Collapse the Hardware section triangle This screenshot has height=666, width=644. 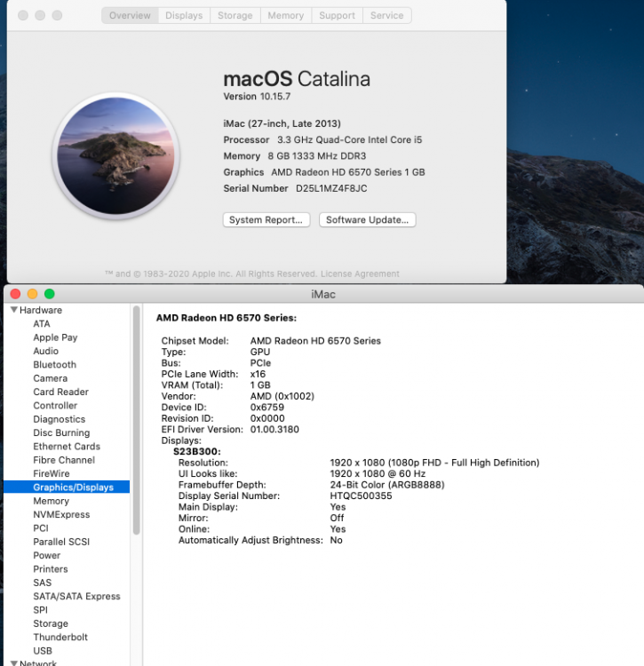[x=14, y=310]
